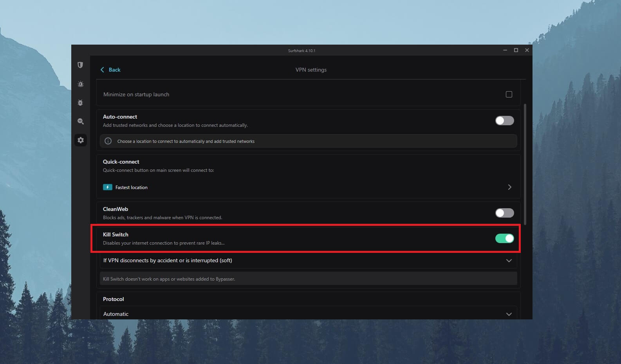Expand the Protocol Automatic dropdown
The image size is (621, 364).
tap(308, 314)
